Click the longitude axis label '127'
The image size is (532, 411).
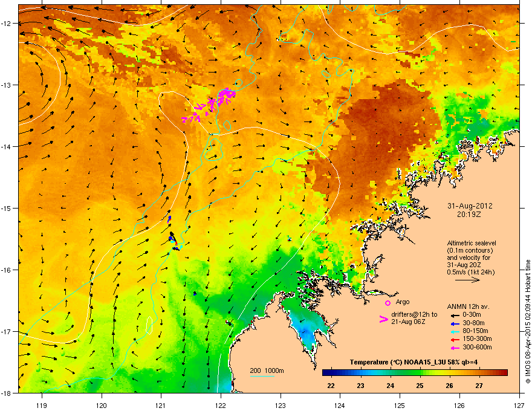point(519,405)
